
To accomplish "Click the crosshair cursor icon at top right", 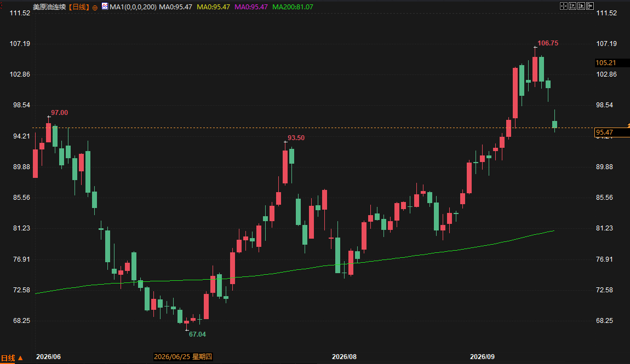I will point(563,5).
